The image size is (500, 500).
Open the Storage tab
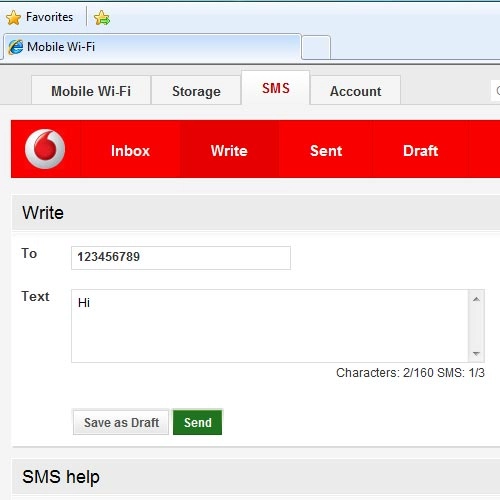[196, 91]
